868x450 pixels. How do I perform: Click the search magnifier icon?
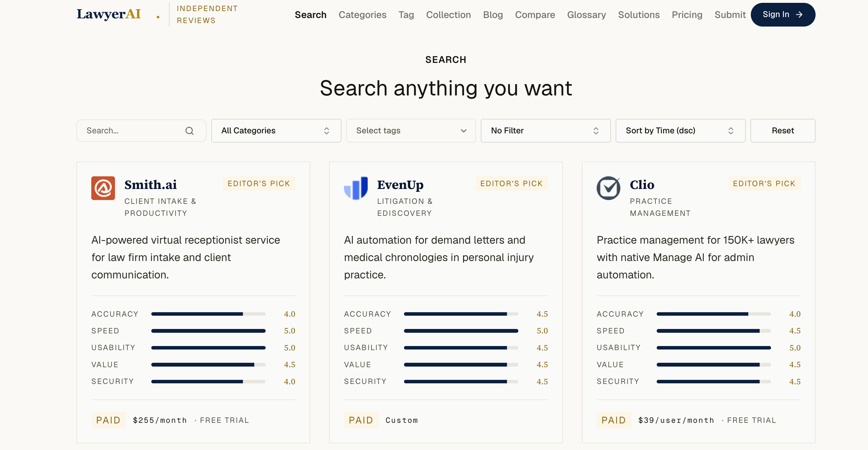coord(190,131)
